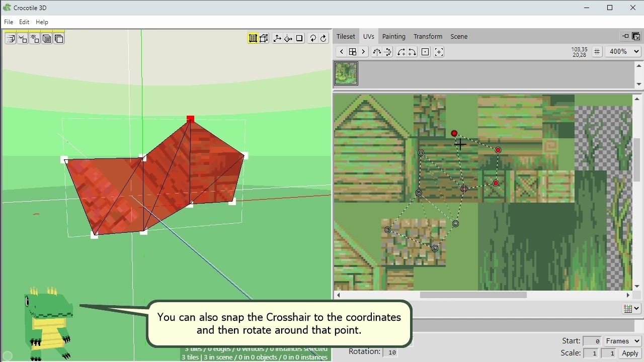
Task: Click the crosshair snap bracket icon
Action: click(439, 52)
